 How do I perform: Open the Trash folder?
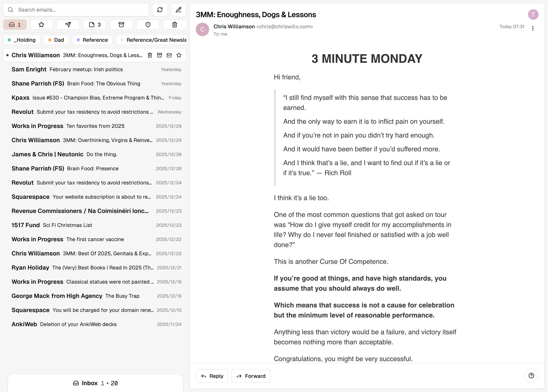[174, 25]
